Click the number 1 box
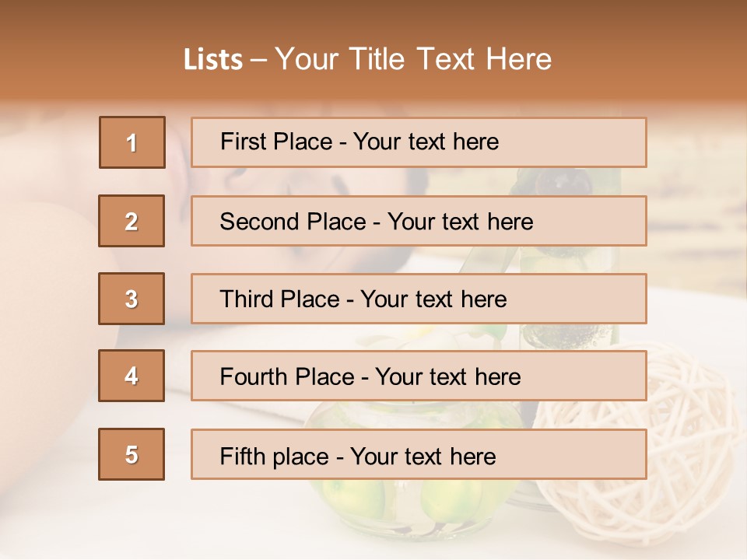 [132, 142]
